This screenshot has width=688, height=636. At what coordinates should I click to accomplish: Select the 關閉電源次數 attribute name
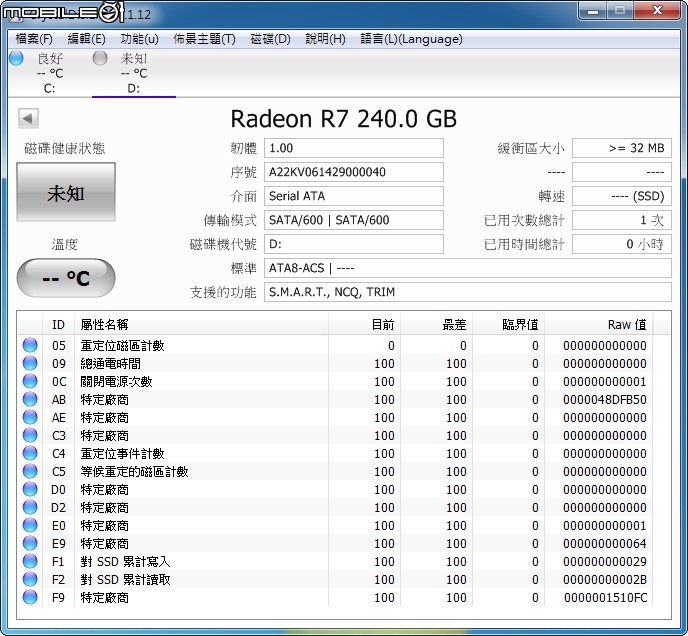click(116, 382)
